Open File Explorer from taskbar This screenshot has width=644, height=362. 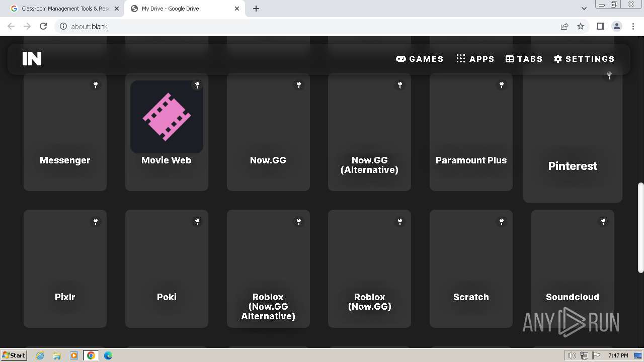point(57,355)
